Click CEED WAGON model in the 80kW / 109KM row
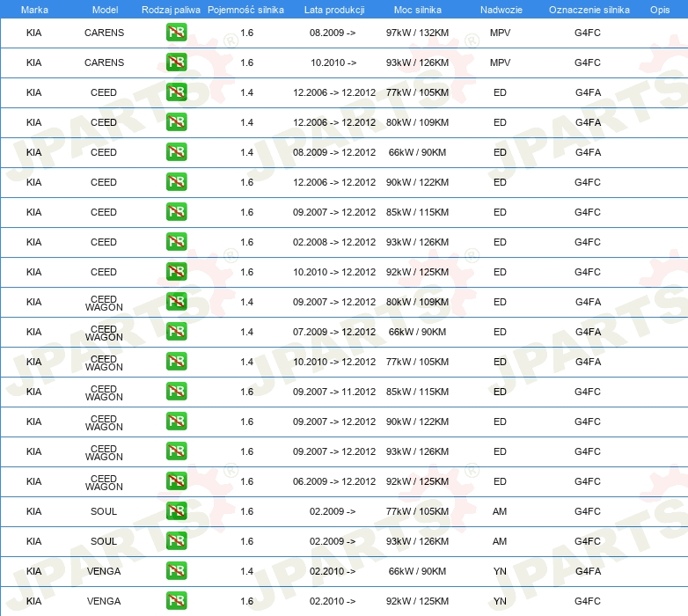Viewport: 688px width, 616px height. coord(104,304)
